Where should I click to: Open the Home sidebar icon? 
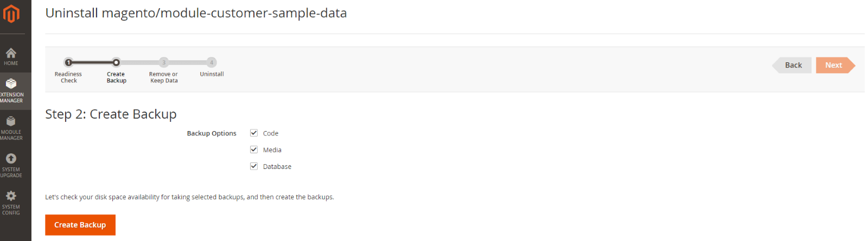(x=11, y=53)
